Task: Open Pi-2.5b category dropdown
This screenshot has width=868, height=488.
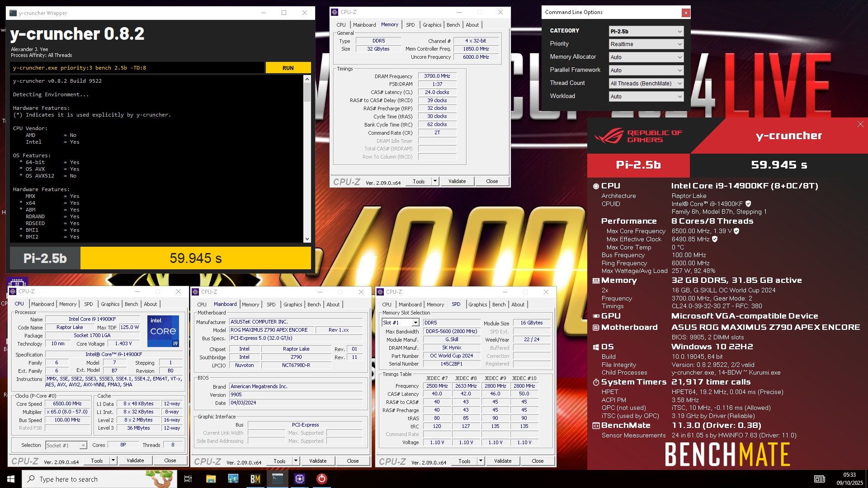Action: (x=646, y=31)
